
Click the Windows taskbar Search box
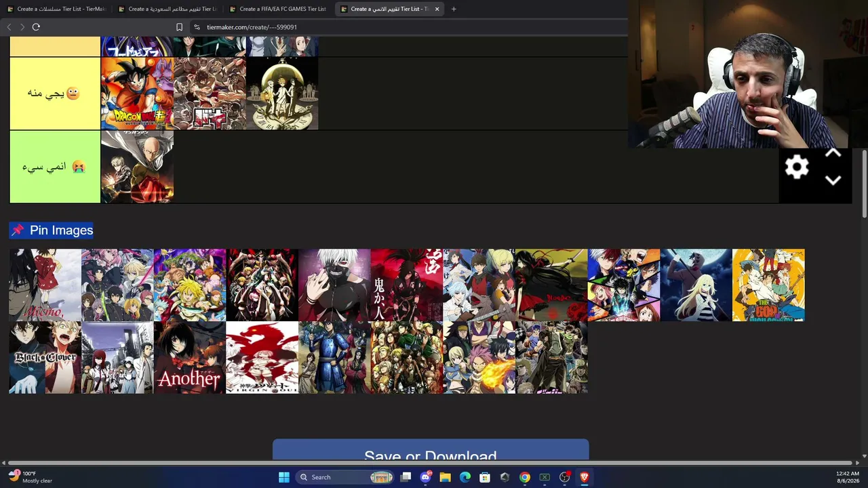(x=346, y=477)
